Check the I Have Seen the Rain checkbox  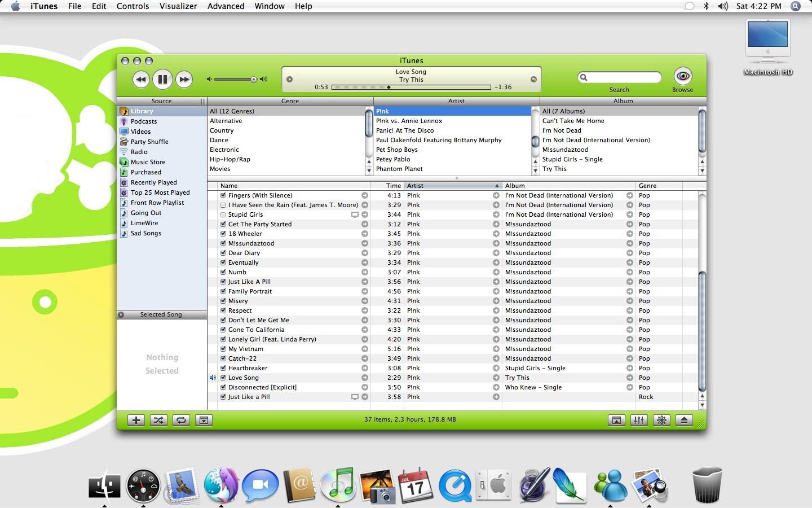point(223,205)
